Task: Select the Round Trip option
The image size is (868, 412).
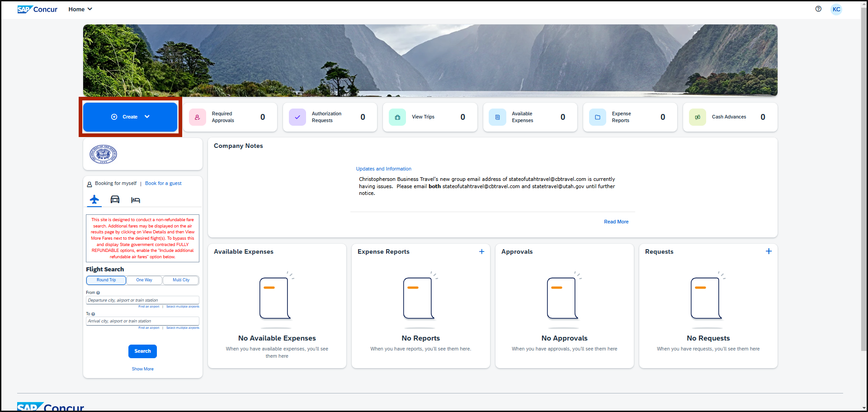Action: (x=106, y=280)
